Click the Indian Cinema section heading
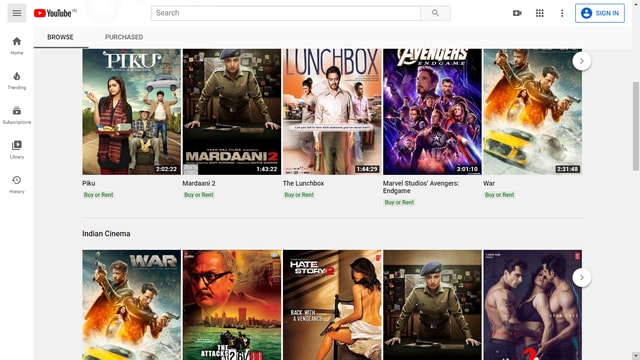This screenshot has width=640, height=360. (106, 233)
